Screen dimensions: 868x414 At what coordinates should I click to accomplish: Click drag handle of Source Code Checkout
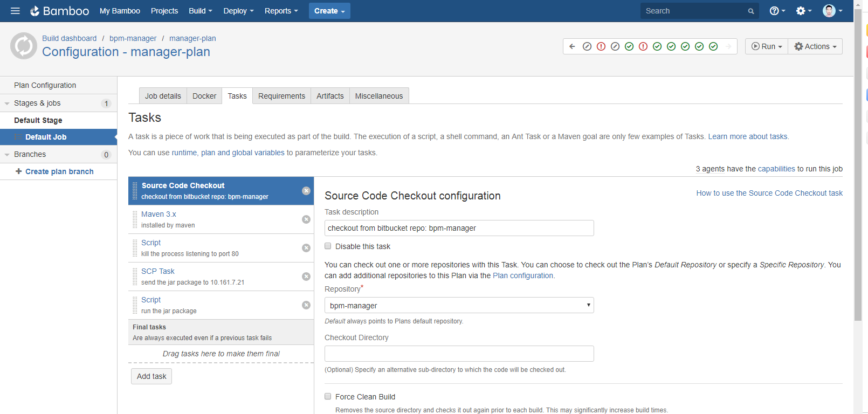coord(135,191)
